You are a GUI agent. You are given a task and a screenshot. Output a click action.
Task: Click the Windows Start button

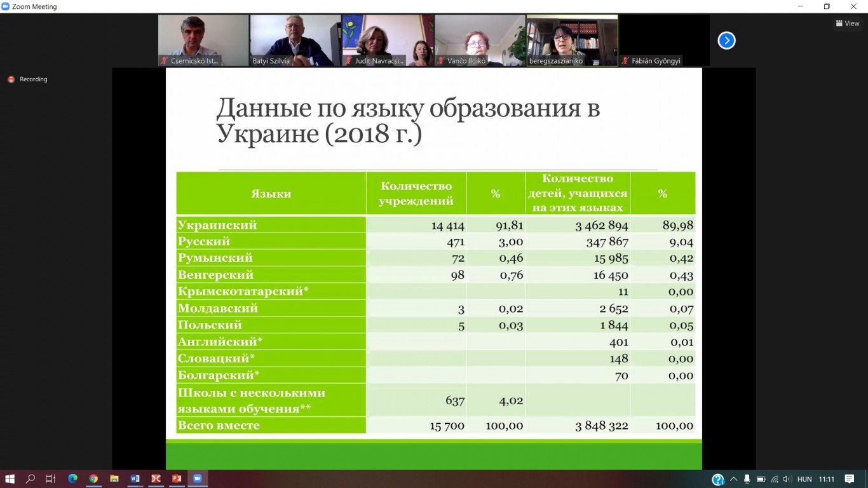[x=10, y=478]
